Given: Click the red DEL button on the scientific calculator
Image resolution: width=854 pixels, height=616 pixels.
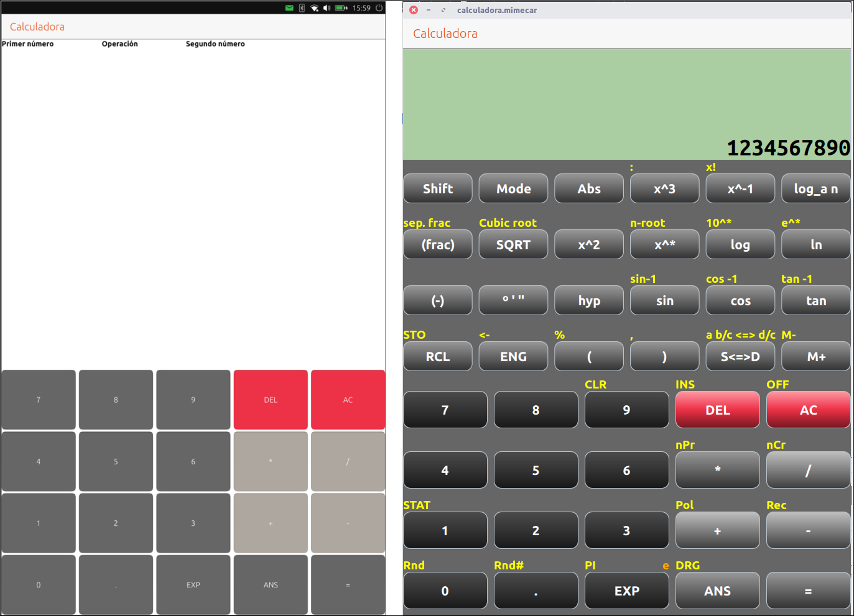Looking at the screenshot, I should click(x=718, y=410).
